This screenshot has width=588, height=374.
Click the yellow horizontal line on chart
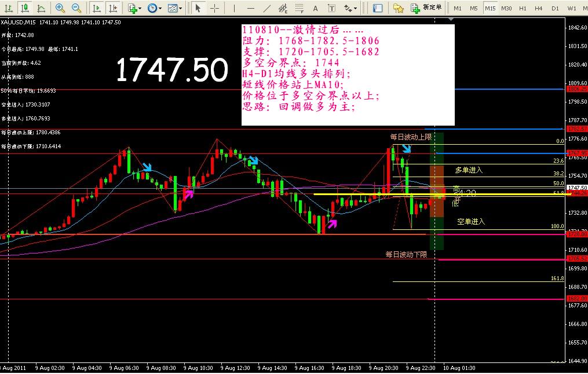(371, 195)
